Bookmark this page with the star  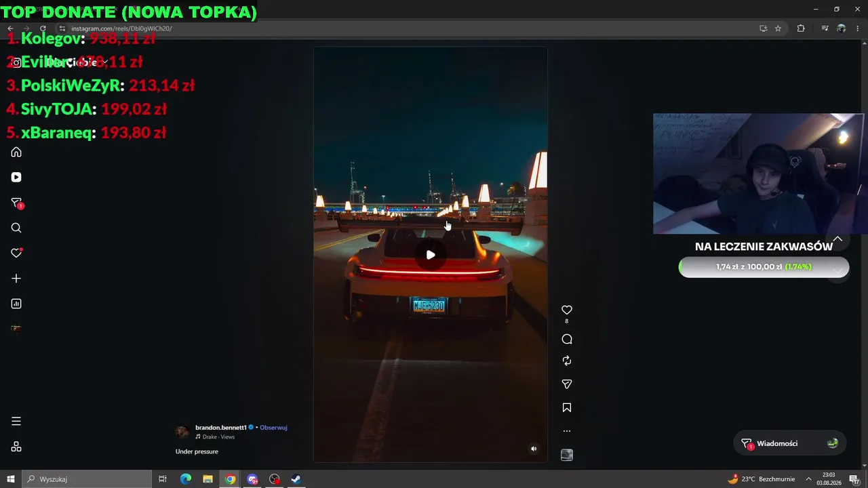point(778,28)
